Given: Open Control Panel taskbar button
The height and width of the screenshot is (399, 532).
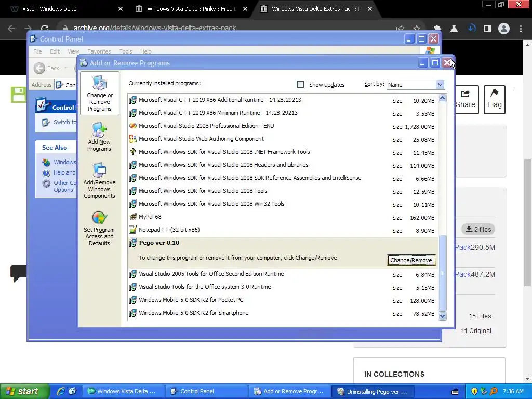Looking at the screenshot, I should click(x=206, y=392).
